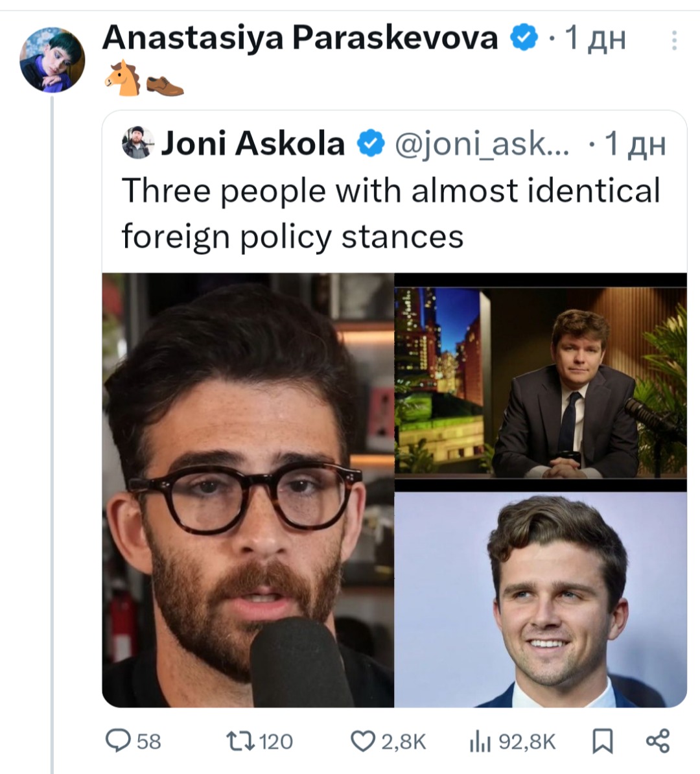
Task: Open the photo of bearded man with glasses
Action: 248,490
